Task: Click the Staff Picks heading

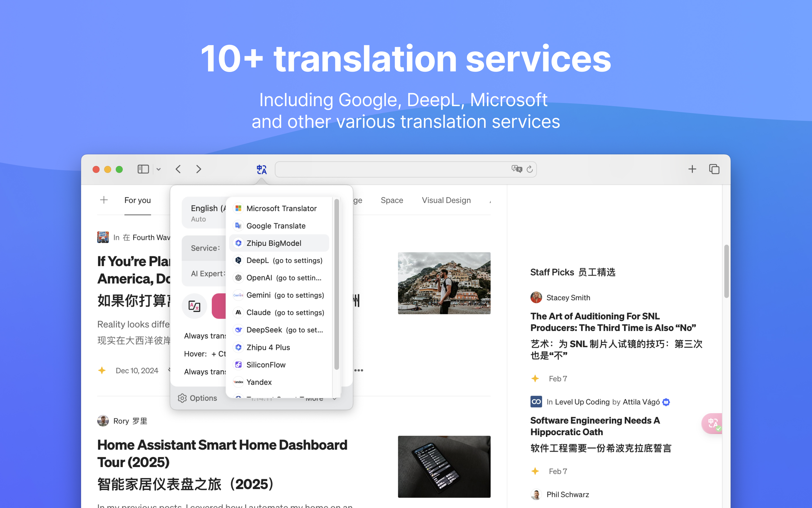Action: click(x=573, y=272)
